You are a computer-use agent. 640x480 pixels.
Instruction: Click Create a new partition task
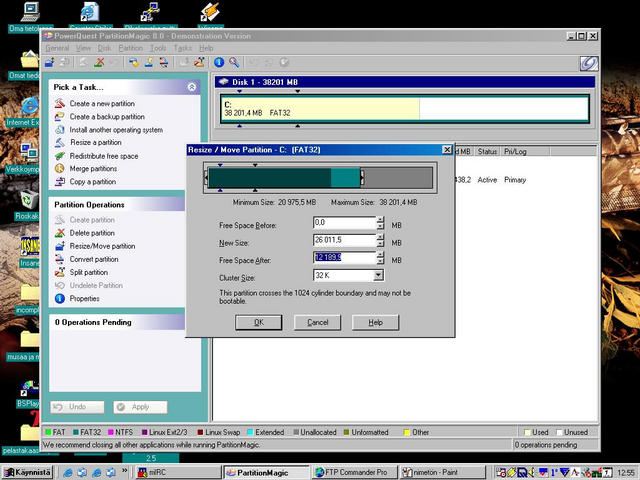(x=102, y=104)
